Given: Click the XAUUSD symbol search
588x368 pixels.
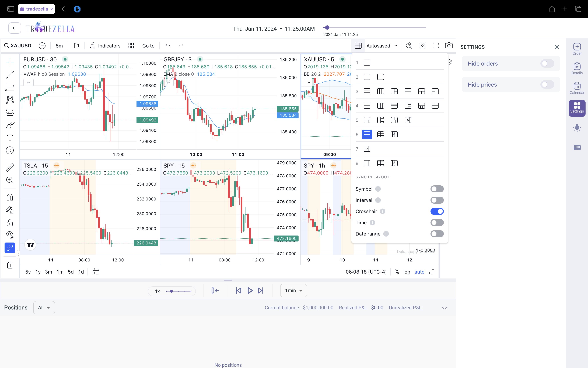Looking at the screenshot, I should coord(18,46).
